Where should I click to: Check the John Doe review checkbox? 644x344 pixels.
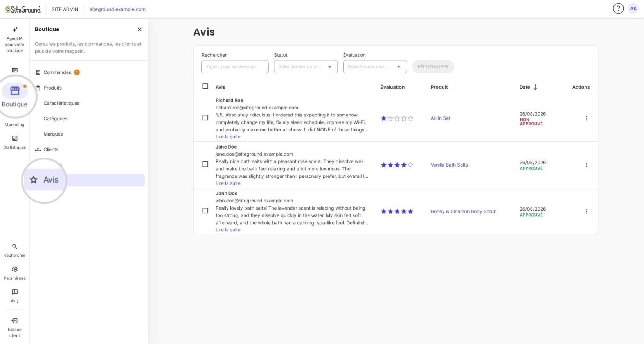(x=205, y=211)
